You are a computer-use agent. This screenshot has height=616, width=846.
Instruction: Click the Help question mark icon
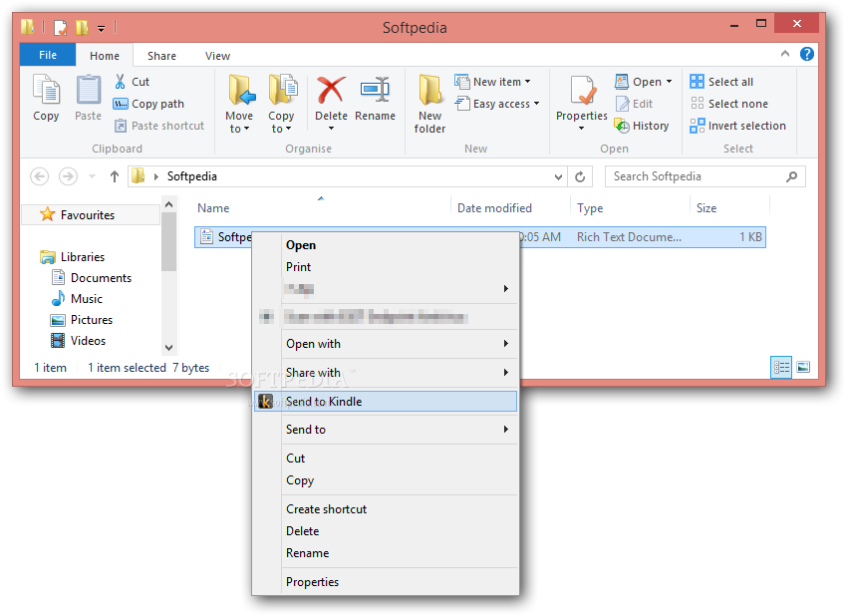[806, 54]
